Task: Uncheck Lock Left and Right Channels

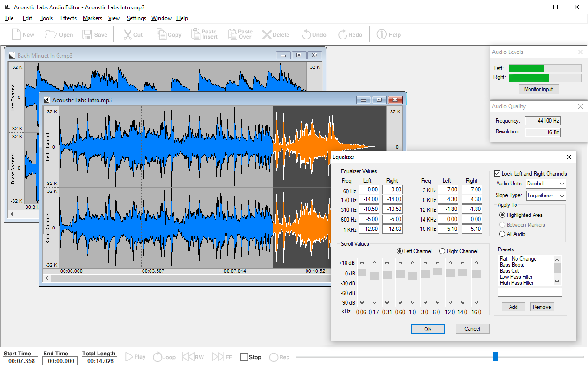Action: 497,174
